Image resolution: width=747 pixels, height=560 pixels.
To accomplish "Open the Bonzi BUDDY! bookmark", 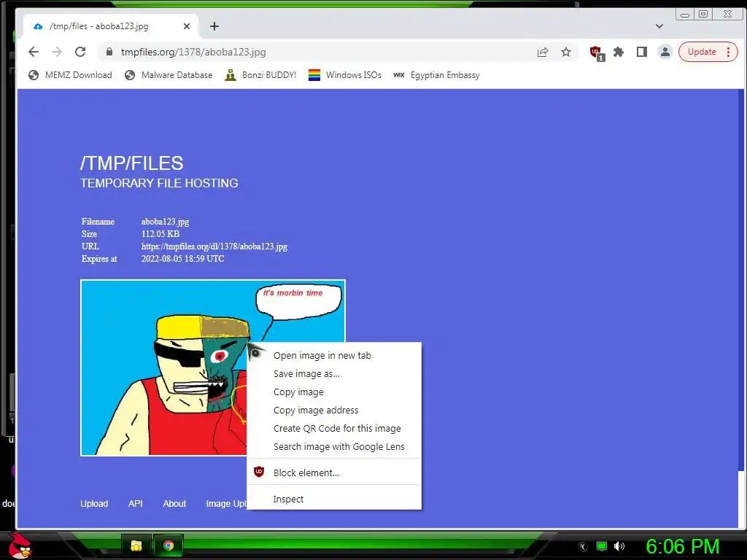I will click(x=260, y=75).
